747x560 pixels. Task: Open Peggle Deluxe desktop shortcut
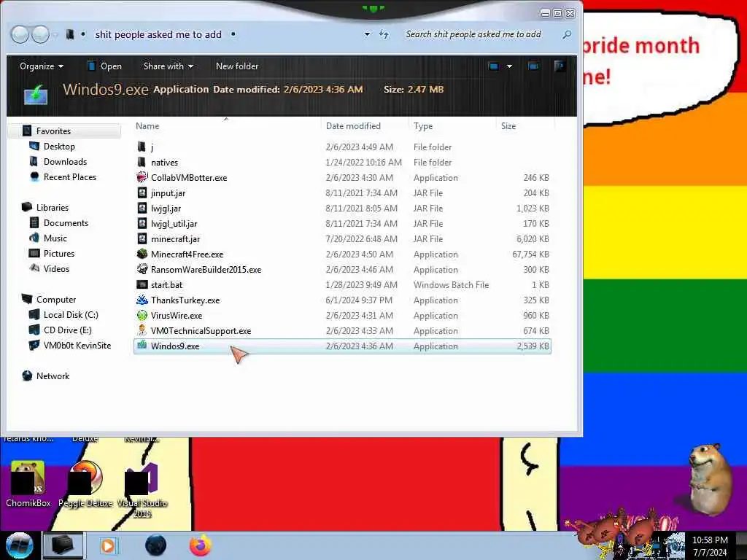pos(85,483)
